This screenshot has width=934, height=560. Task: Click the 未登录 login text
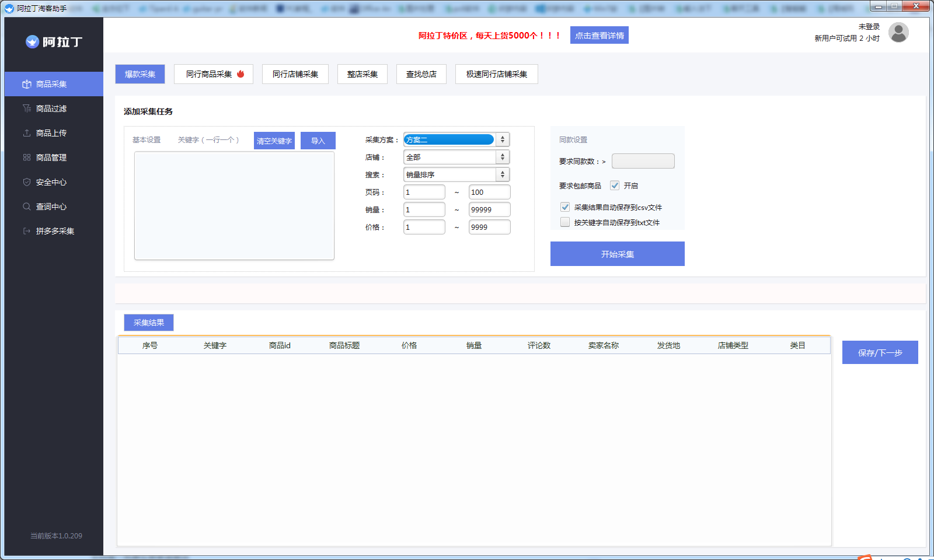(869, 26)
